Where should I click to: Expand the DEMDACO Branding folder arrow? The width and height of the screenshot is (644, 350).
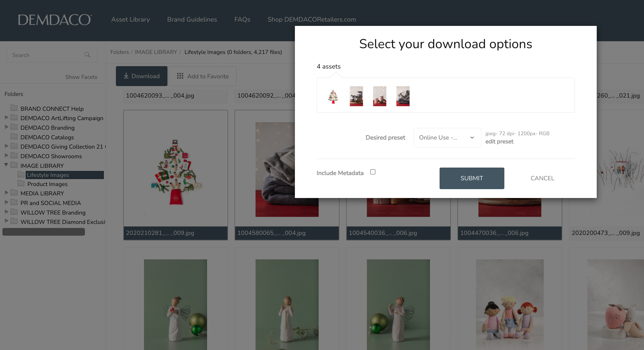(x=6, y=127)
